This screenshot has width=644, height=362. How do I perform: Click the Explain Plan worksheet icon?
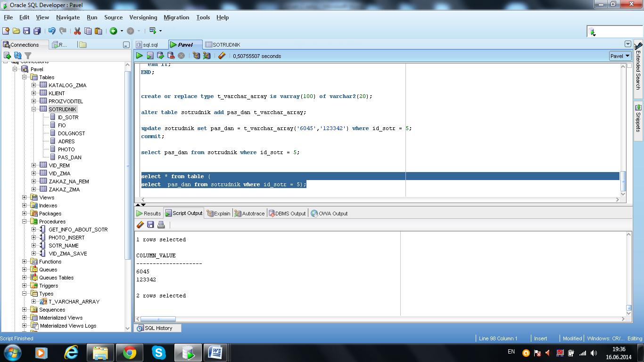tap(197, 56)
